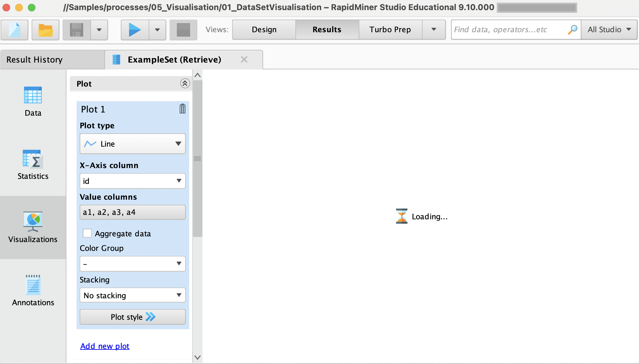Focus the Find data, operators search field

(x=509, y=30)
